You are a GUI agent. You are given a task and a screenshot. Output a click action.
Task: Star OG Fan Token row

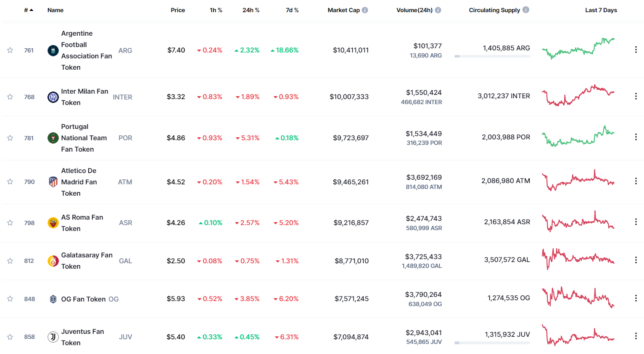pyautogui.click(x=10, y=299)
